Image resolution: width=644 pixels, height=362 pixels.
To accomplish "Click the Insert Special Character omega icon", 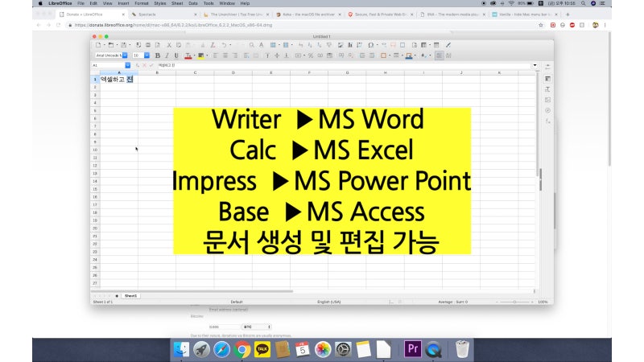I will tap(370, 45).
